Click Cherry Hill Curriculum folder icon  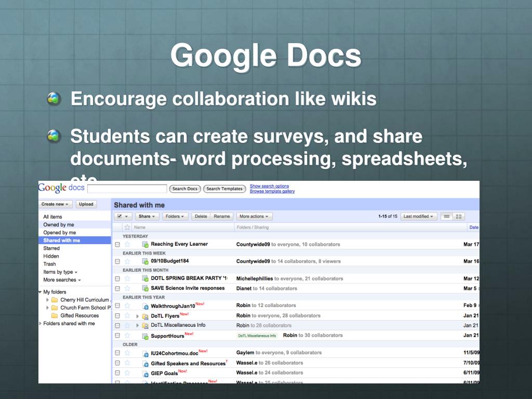coord(54,300)
